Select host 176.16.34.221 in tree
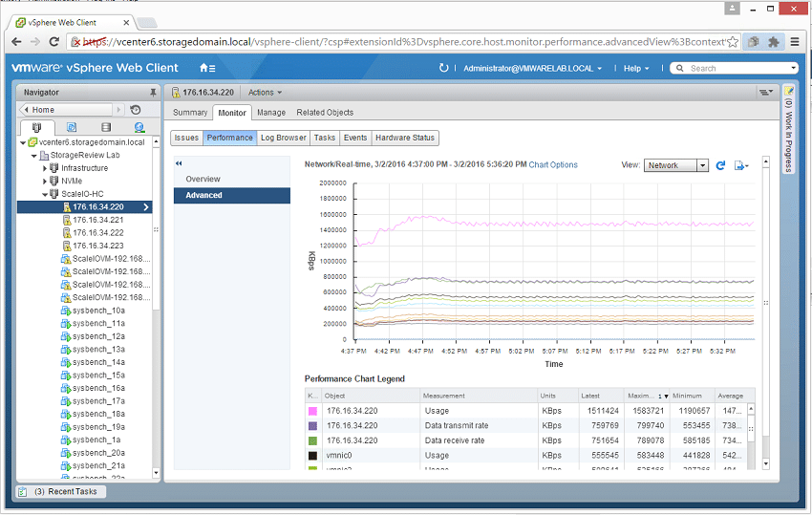 pyautogui.click(x=97, y=220)
